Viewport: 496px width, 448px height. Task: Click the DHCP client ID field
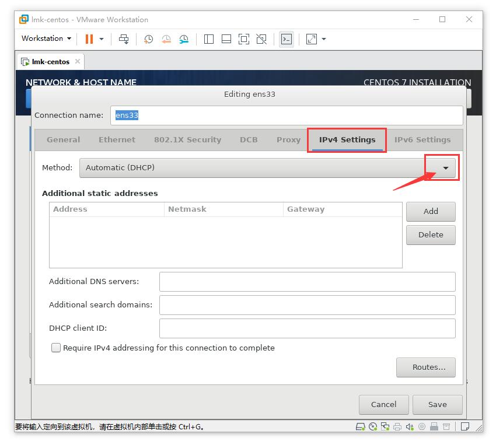(307, 328)
